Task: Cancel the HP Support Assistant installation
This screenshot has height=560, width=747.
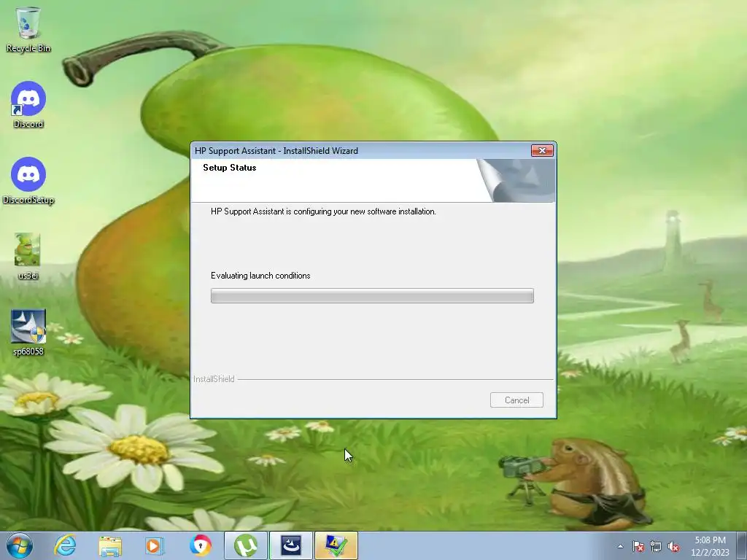Action: point(516,400)
